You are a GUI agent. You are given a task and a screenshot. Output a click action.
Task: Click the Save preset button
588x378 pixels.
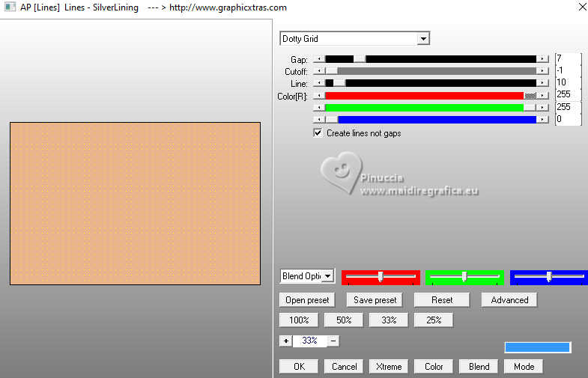(375, 300)
